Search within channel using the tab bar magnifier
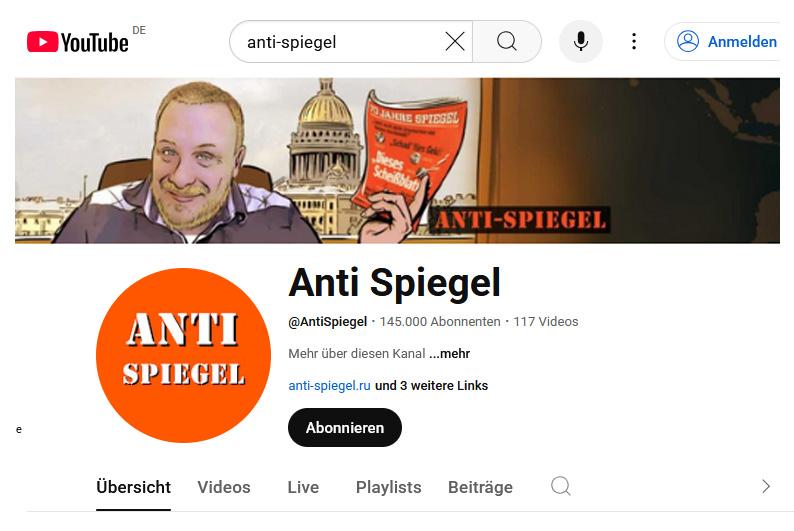The height and width of the screenshot is (531, 794). [x=561, y=486]
